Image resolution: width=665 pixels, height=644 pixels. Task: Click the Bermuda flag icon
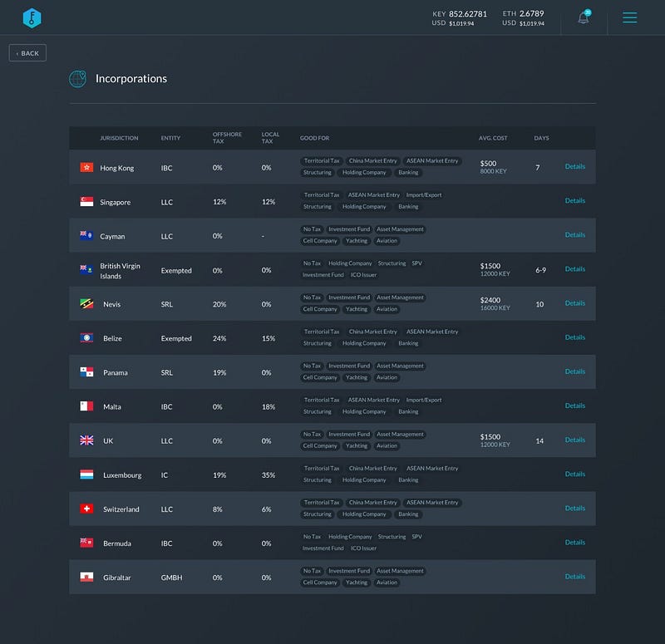click(86, 543)
